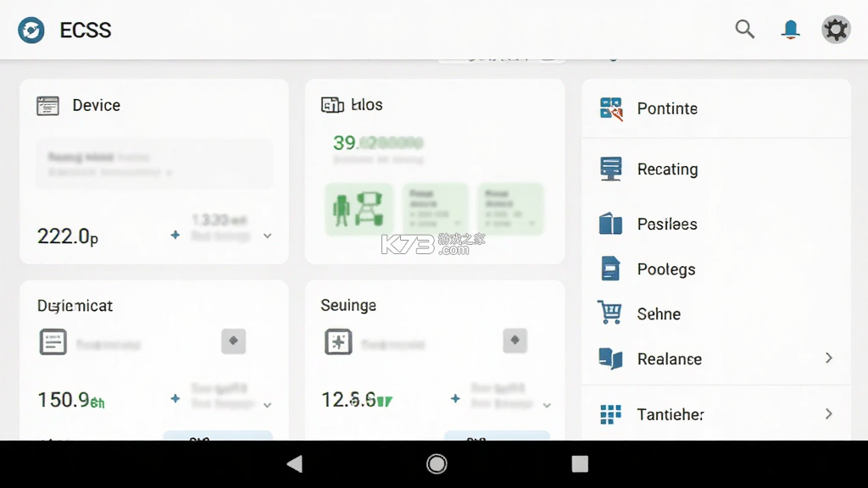Click the gray button in Seuinge card
This screenshot has width=868, height=488.
pyautogui.click(x=515, y=341)
